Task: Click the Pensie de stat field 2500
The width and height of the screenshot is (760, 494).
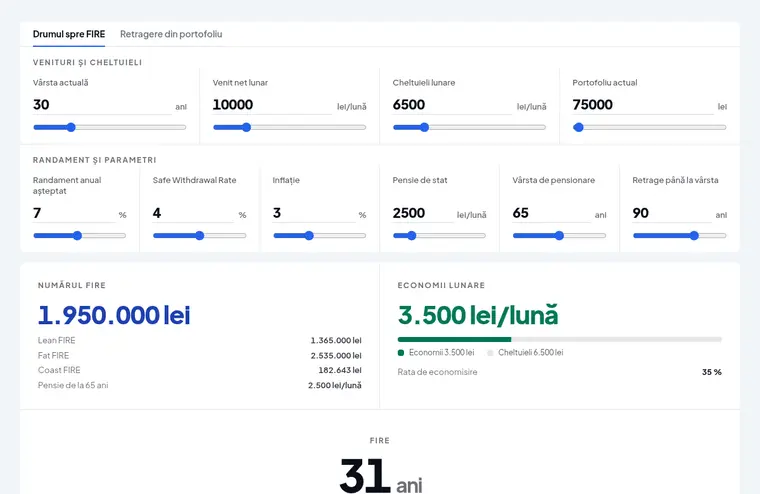Action: click(422, 213)
